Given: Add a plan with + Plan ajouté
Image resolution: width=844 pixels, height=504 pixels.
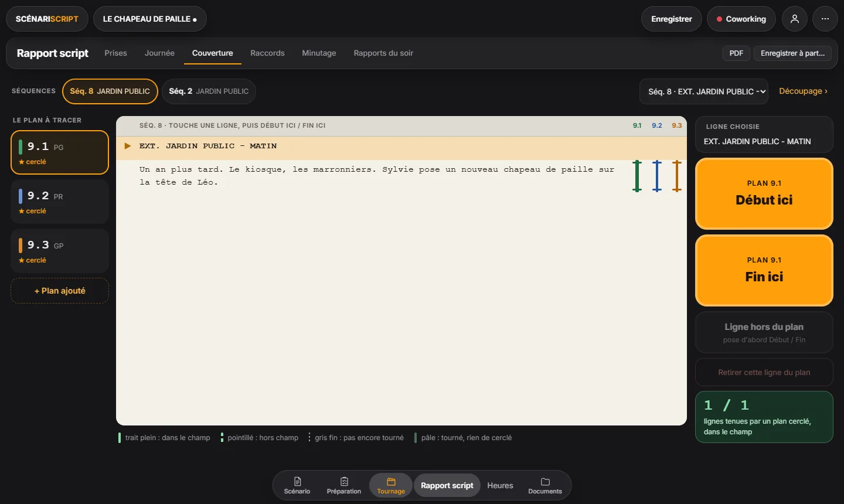Looking at the screenshot, I should tap(60, 291).
